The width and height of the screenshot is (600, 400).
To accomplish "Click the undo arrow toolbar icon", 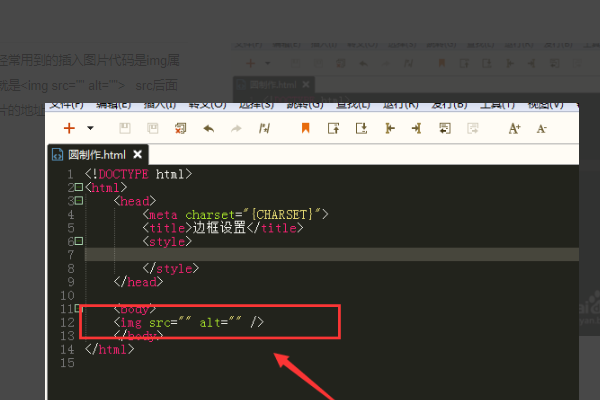I will coord(208,128).
